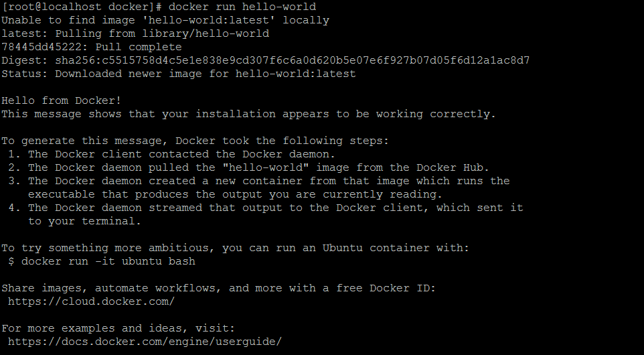Click the 'Unable to find image' message
Viewport: 644px width, 355px height.
click(165, 21)
